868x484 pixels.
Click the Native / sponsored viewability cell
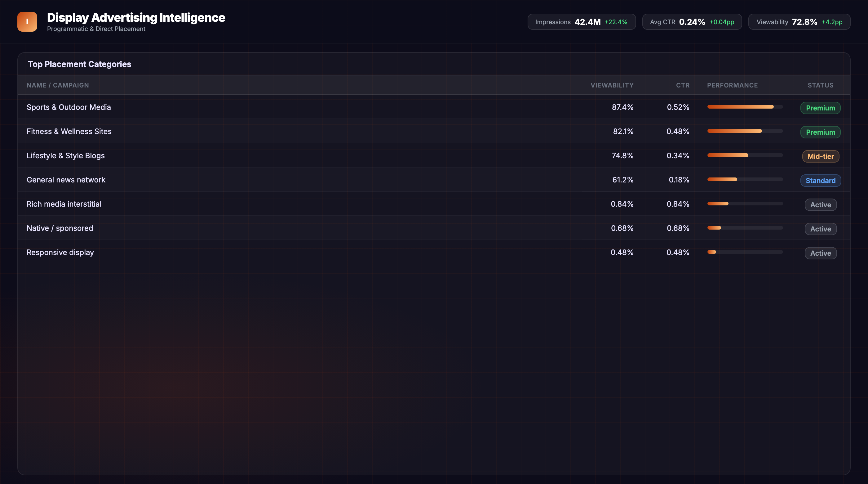tap(622, 228)
